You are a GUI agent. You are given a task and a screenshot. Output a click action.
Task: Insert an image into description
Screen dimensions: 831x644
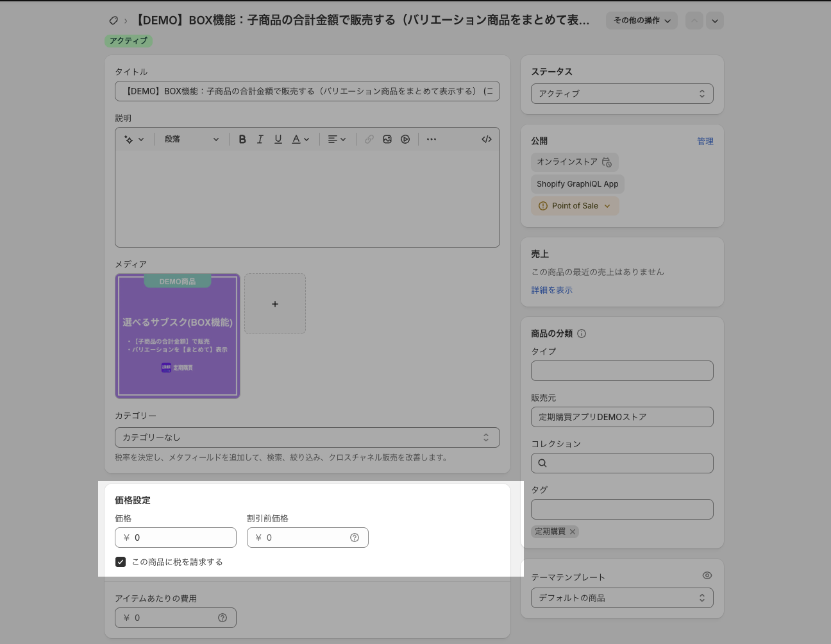click(x=387, y=139)
